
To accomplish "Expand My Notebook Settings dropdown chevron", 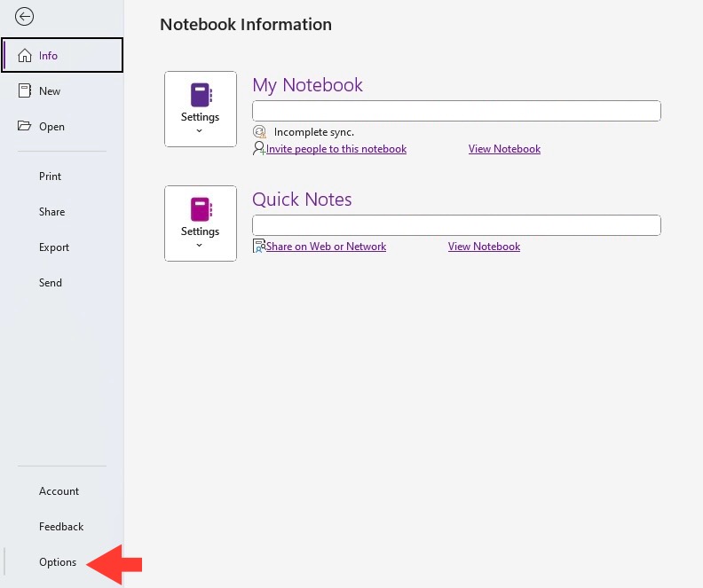I will (200, 130).
